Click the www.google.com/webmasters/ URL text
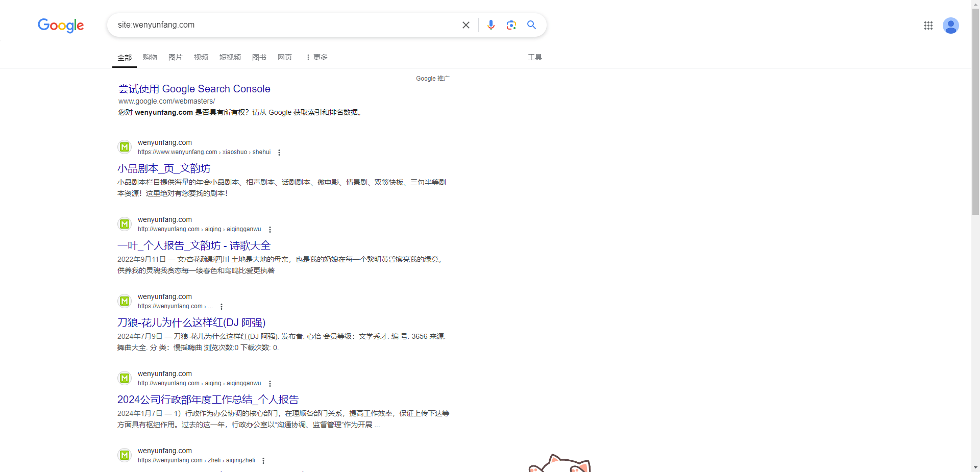The width and height of the screenshot is (980, 472). tap(167, 101)
